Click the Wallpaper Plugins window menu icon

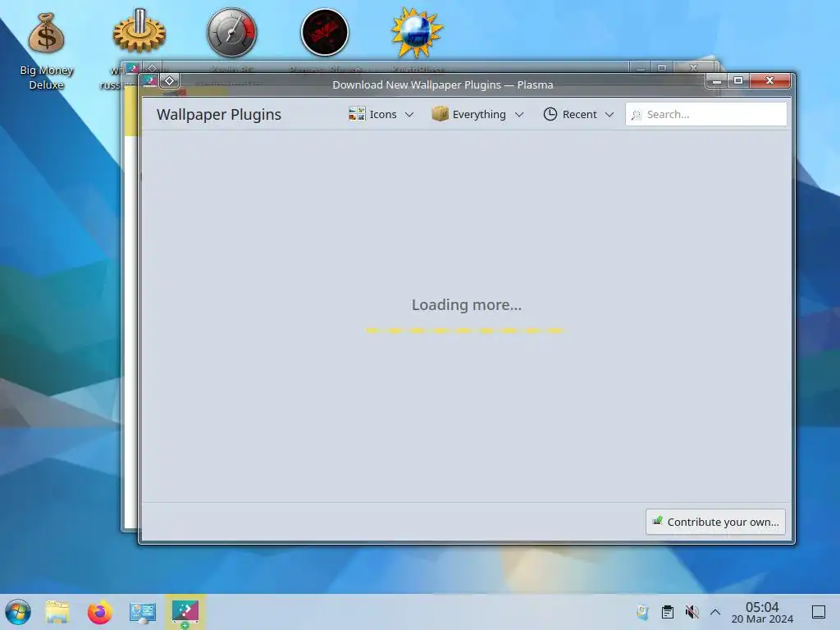click(150, 81)
